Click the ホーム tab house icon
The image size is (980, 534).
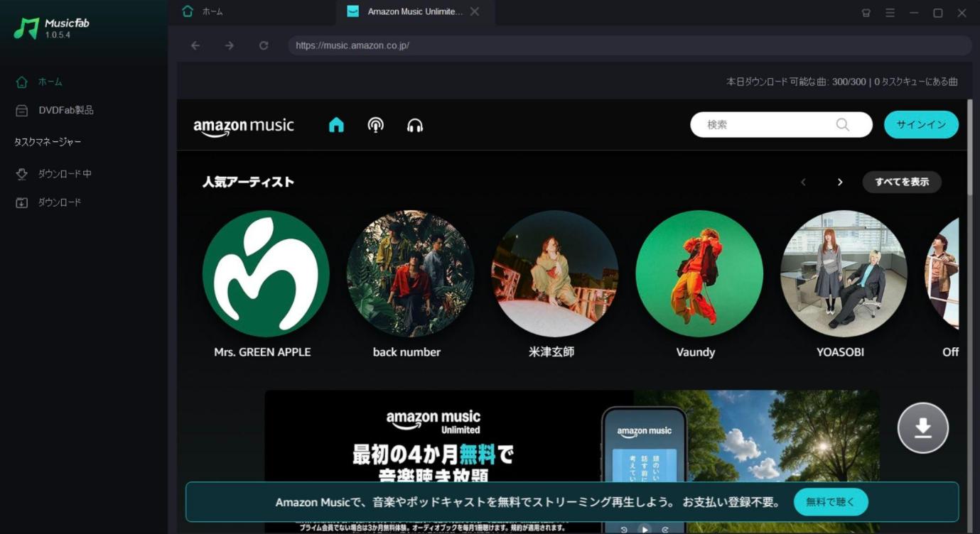tap(188, 11)
